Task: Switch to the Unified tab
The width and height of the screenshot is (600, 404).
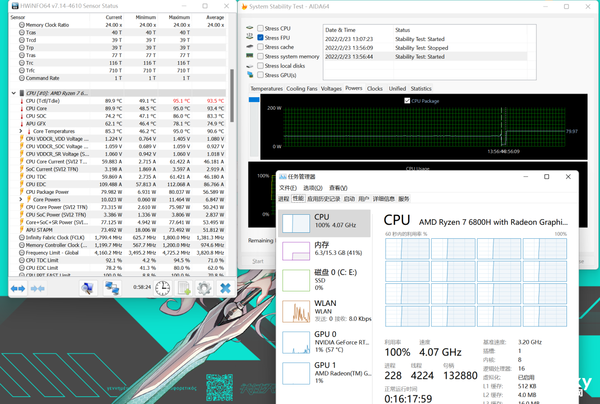Action: pyautogui.click(x=397, y=88)
